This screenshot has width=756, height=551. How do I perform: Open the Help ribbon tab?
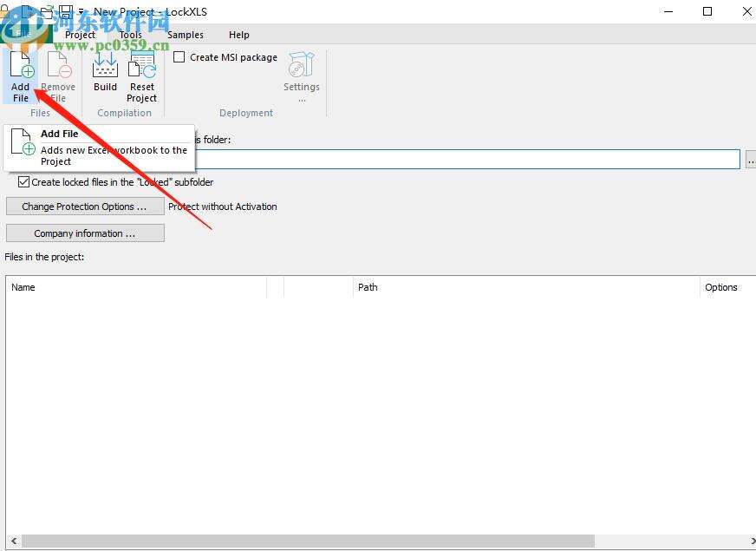(x=238, y=35)
